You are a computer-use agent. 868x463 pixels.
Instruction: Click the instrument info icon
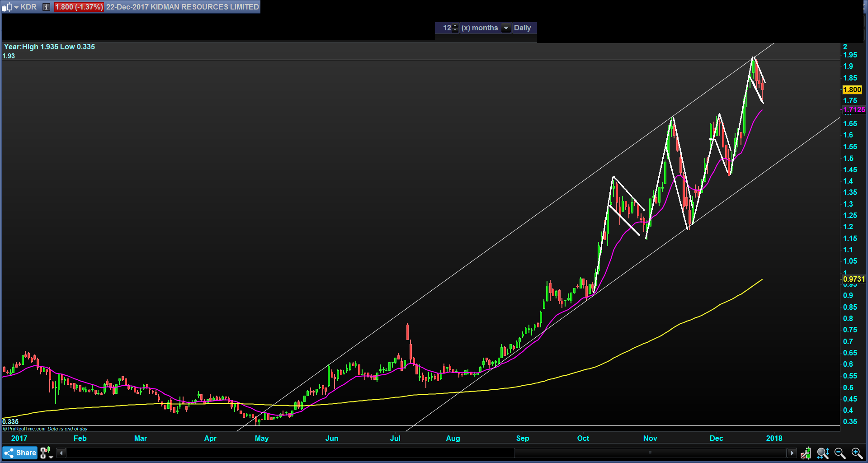click(x=46, y=7)
